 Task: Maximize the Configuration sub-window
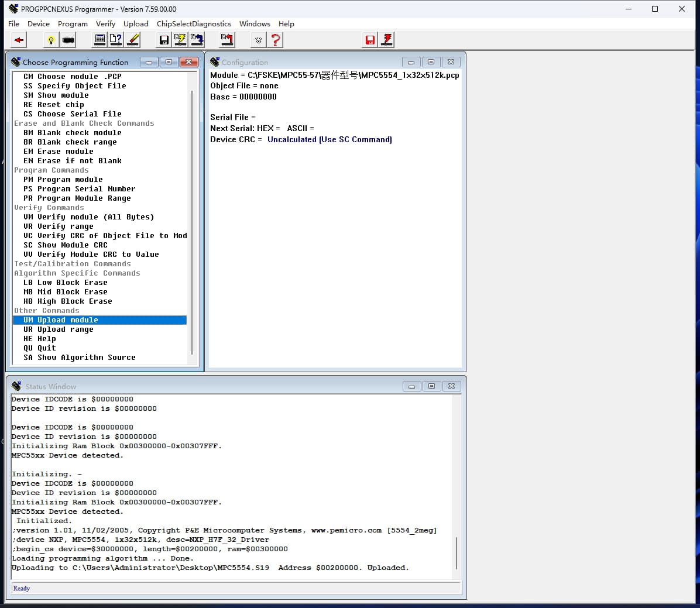[x=431, y=62]
